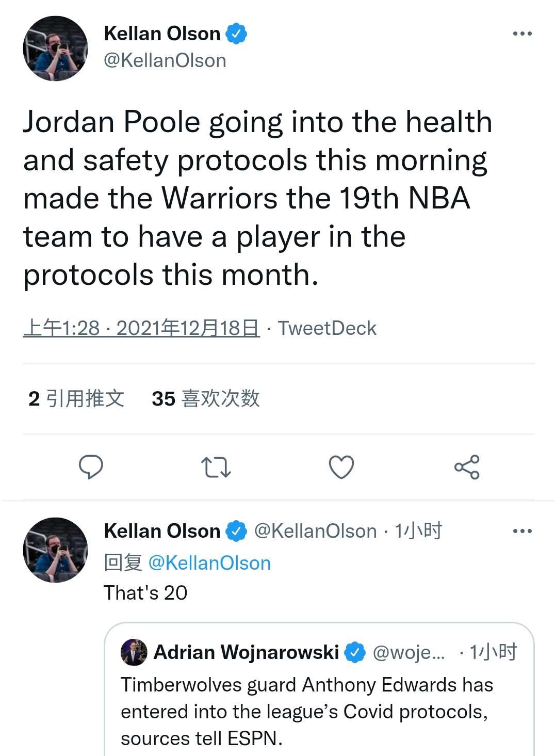Open more options on the reply tweet
The height and width of the screenshot is (756, 555).
coord(522,531)
